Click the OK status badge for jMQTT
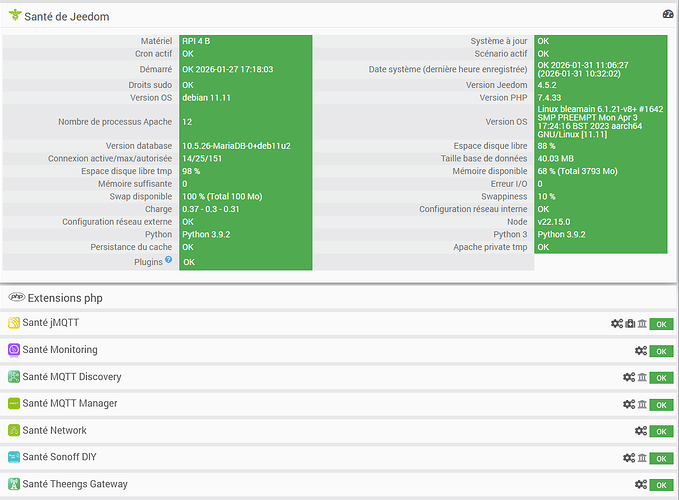This screenshot has width=679, height=500. pyautogui.click(x=661, y=324)
